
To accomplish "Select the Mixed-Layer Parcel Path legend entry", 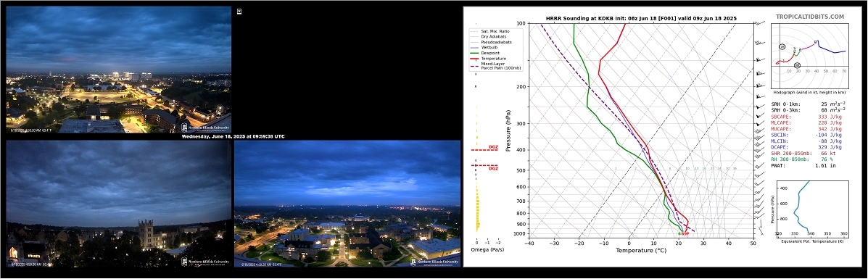I will (490, 66).
